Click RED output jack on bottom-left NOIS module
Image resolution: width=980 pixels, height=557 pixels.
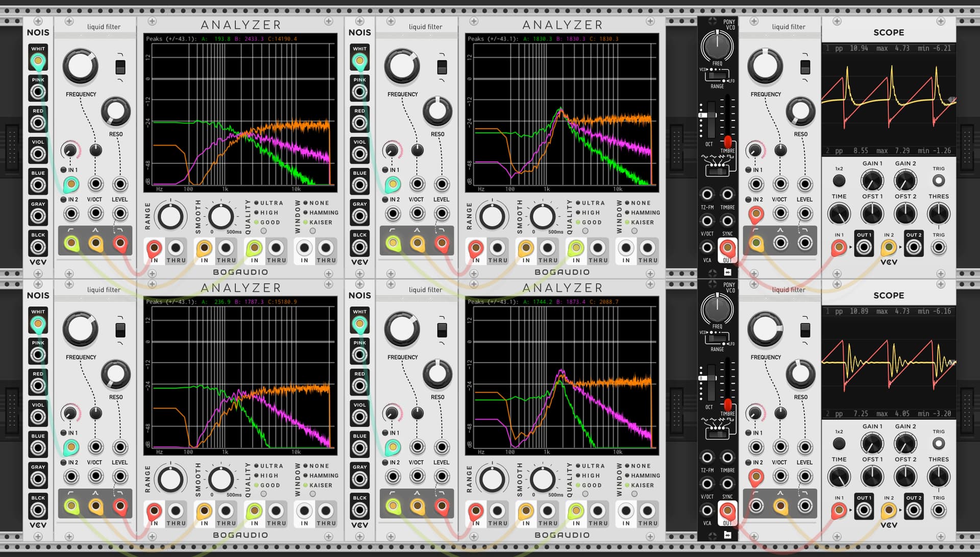tap(38, 386)
